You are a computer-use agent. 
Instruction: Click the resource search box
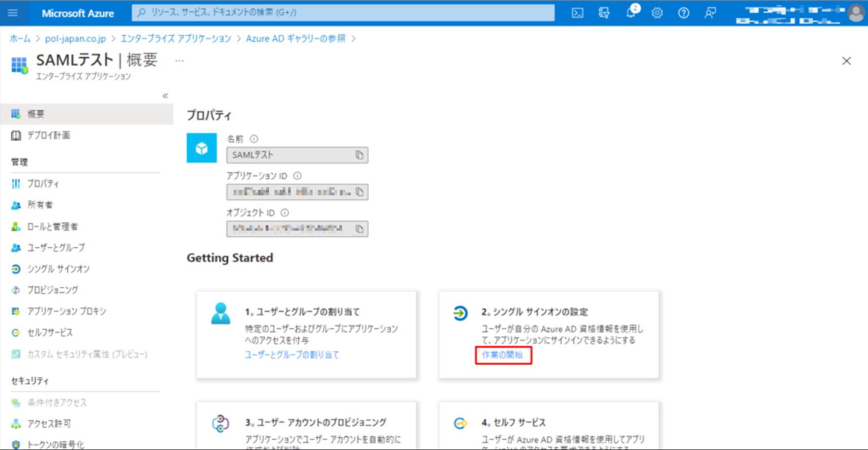pos(343,13)
